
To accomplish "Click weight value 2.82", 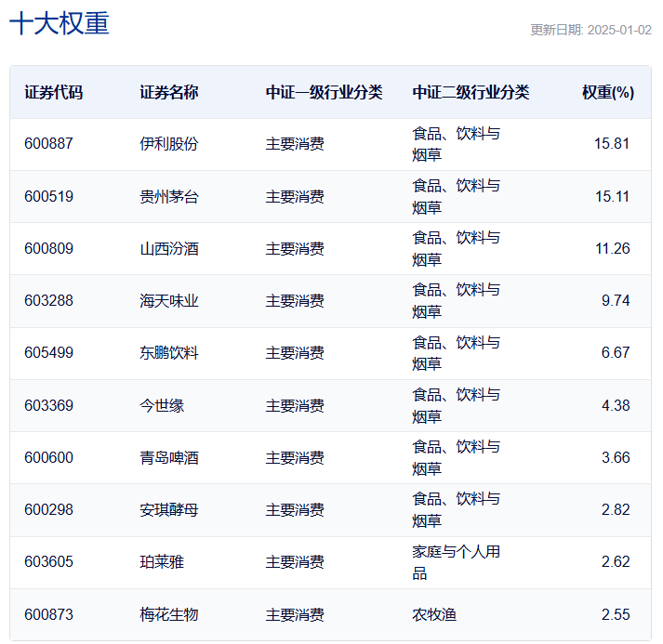I will tap(616, 509).
